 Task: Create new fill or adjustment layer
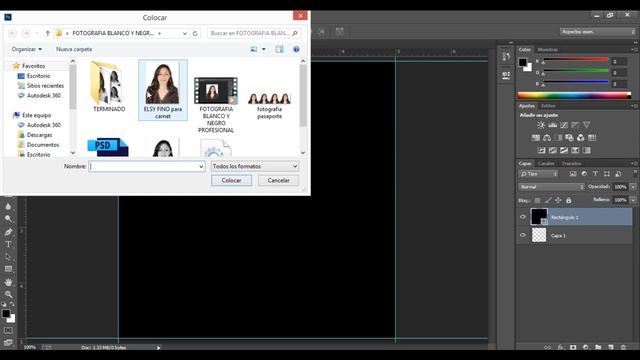point(586,347)
